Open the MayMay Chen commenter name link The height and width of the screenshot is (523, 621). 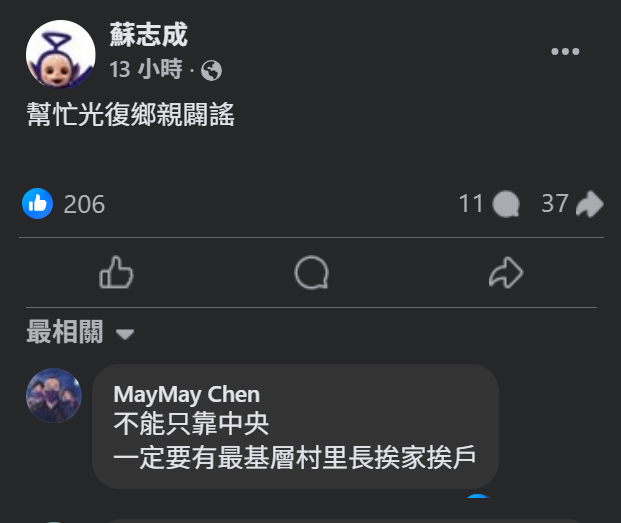(187, 395)
